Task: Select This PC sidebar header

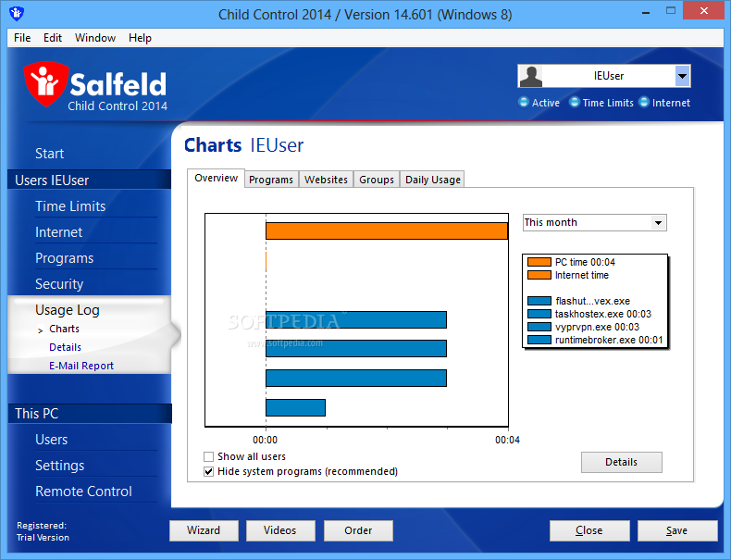Action: coord(90,414)
